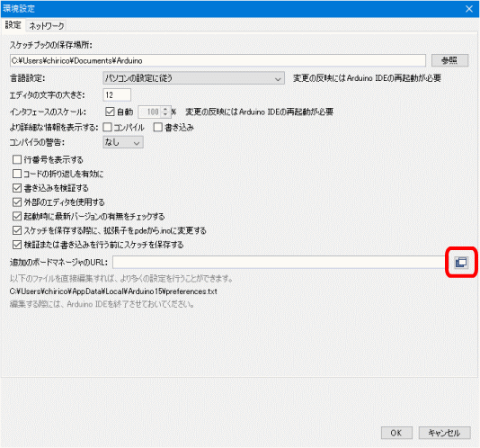480x448 pixels.
Task: Expand the コンパイラの警告 dropdown
Action: click(x=123, y=142)
